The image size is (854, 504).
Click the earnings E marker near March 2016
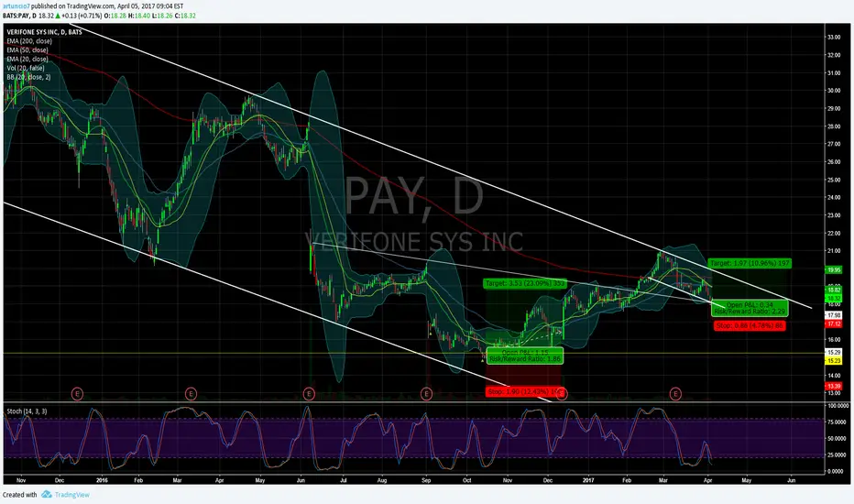191,393
